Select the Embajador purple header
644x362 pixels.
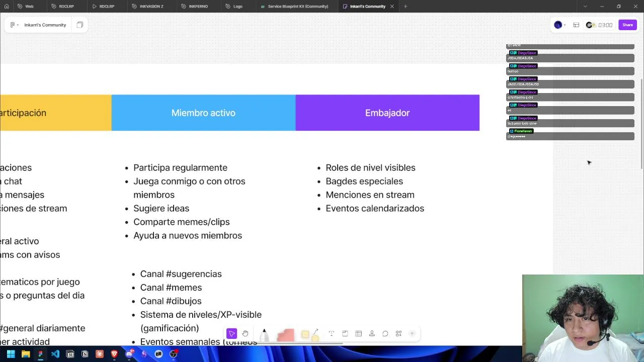click(387, 113)
